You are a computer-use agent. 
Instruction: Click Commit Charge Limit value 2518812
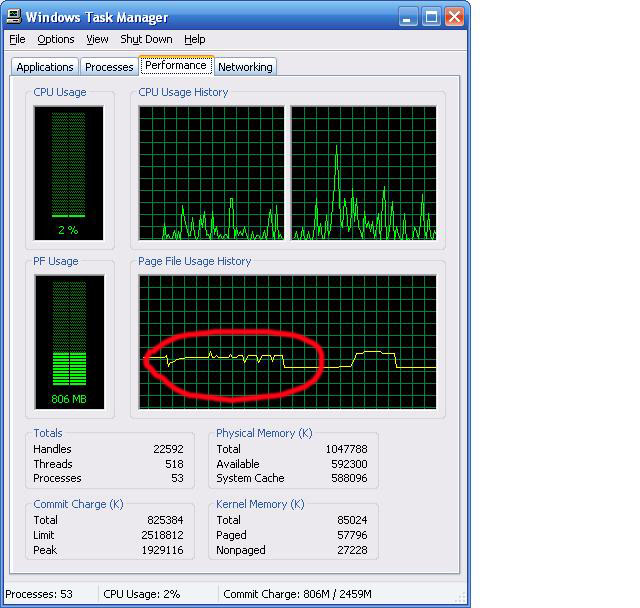click(162, 535)
